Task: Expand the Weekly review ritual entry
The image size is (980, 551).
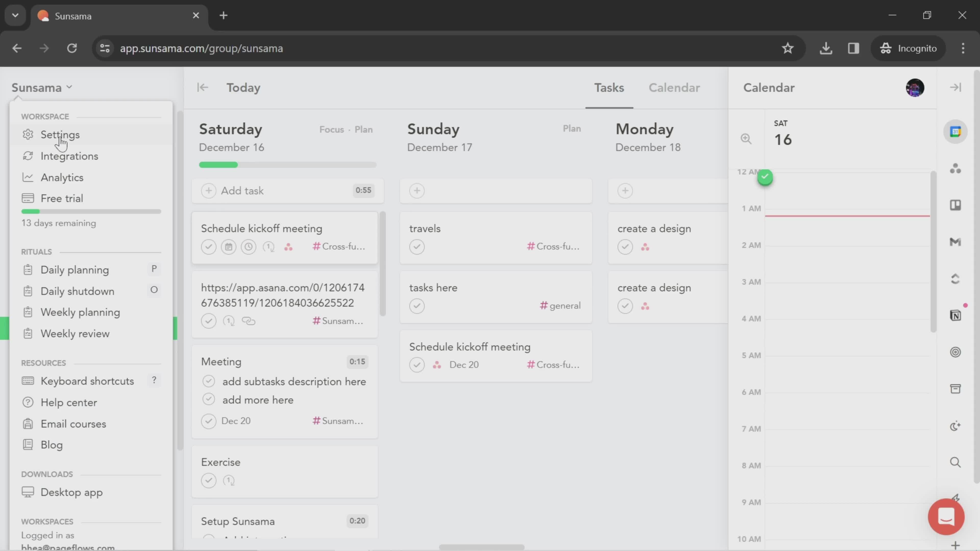Action: 75,333
